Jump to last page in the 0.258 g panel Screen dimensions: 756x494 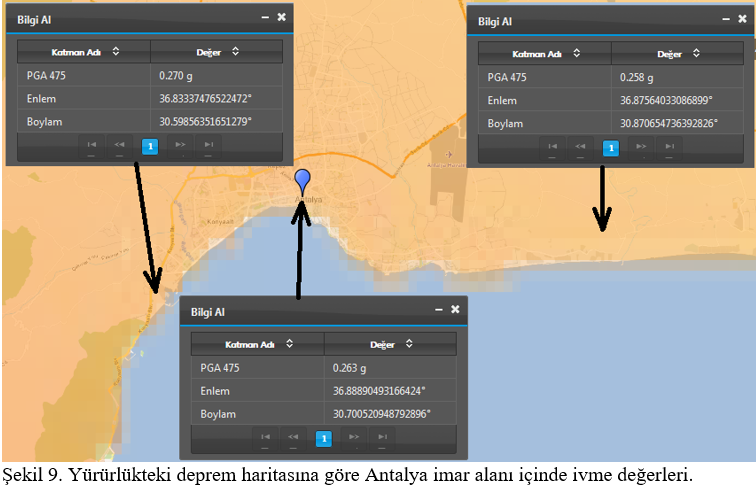tap(669, 147)
